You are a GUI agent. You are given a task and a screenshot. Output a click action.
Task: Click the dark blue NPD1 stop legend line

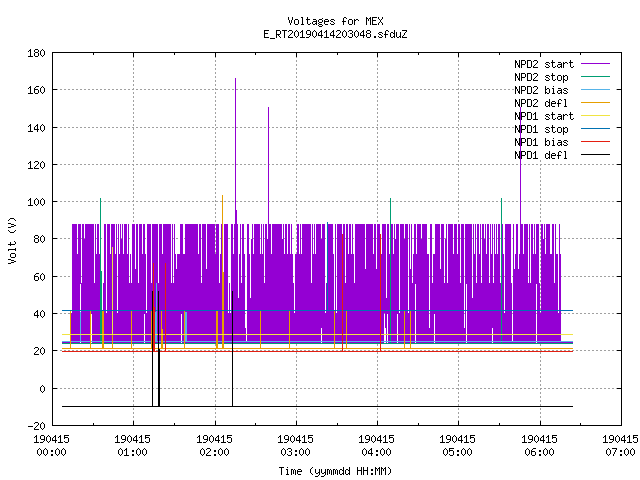[595, 129]
